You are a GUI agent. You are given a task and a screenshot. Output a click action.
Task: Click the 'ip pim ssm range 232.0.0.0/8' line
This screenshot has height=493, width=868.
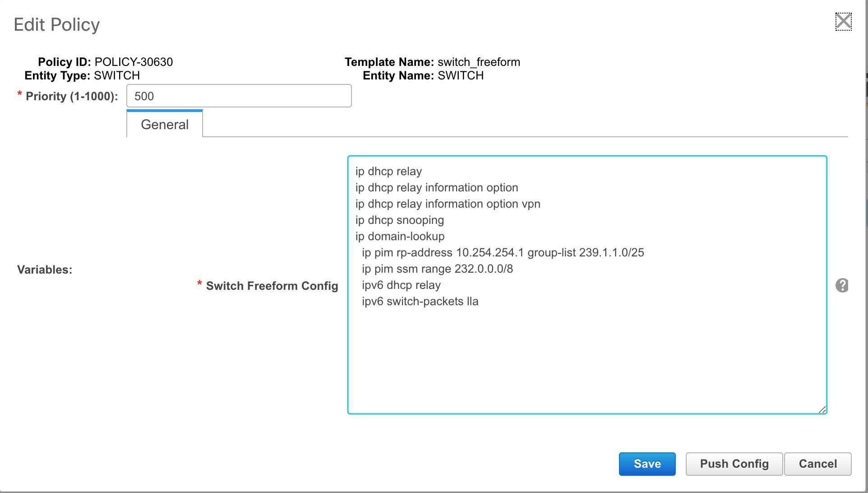point(437,269)
